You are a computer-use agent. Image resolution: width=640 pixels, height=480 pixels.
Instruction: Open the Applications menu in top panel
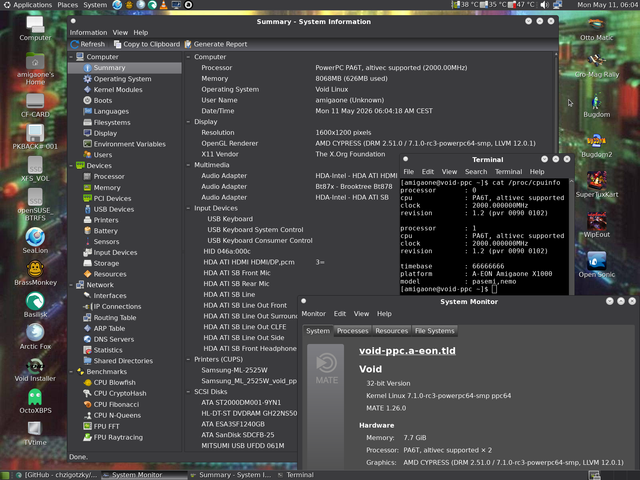(x=28, y=5)
